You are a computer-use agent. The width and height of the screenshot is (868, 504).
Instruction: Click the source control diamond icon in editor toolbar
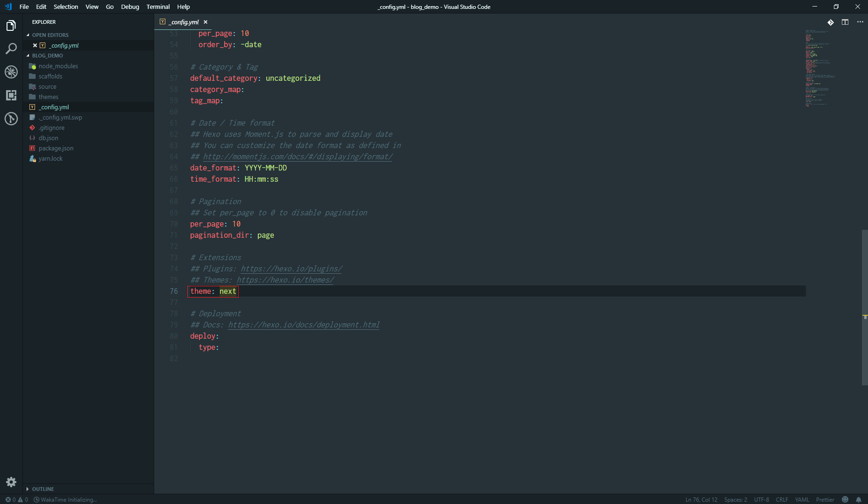coord(831,22)
